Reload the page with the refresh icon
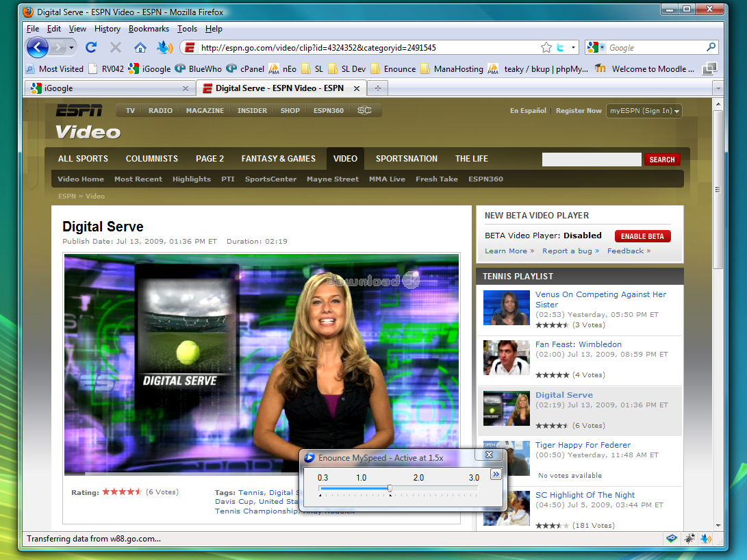The height and width of the screenshot is (560, 747). (91, 47)
